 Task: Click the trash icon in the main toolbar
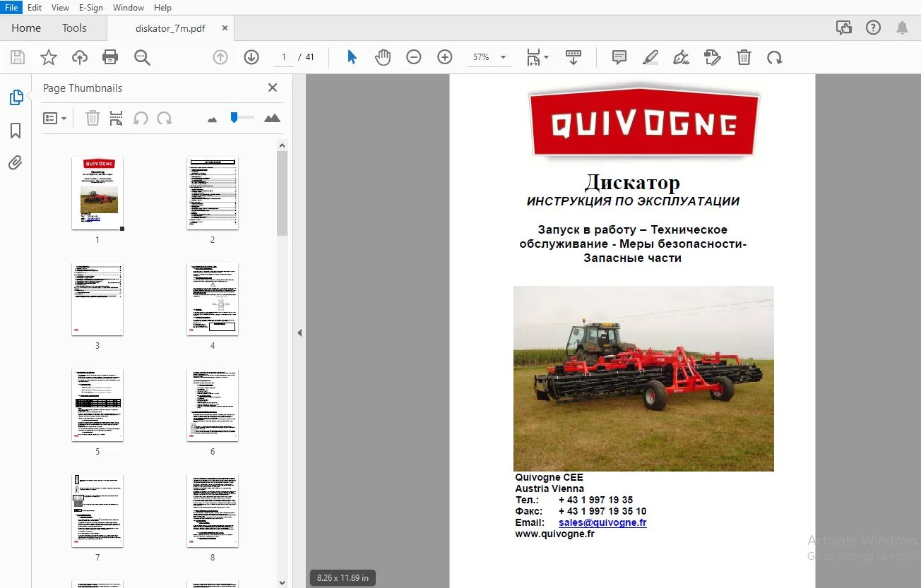[x=744, y=57]
